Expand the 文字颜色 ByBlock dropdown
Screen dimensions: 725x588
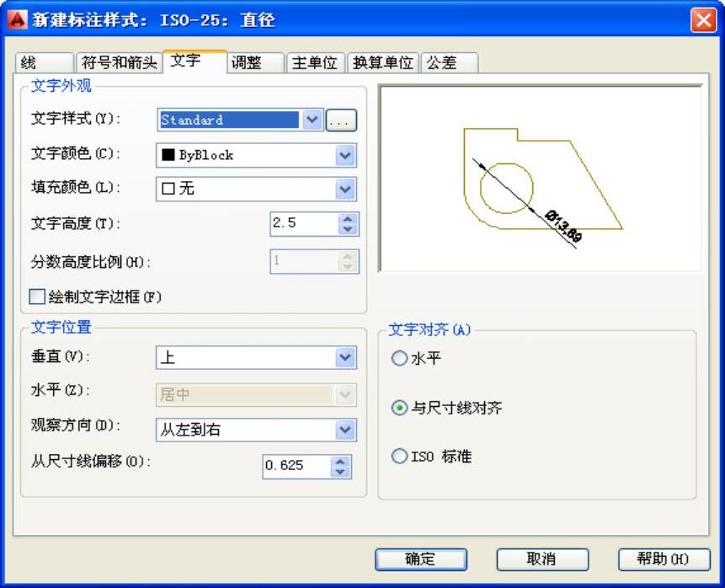click(x=345, y=156)
